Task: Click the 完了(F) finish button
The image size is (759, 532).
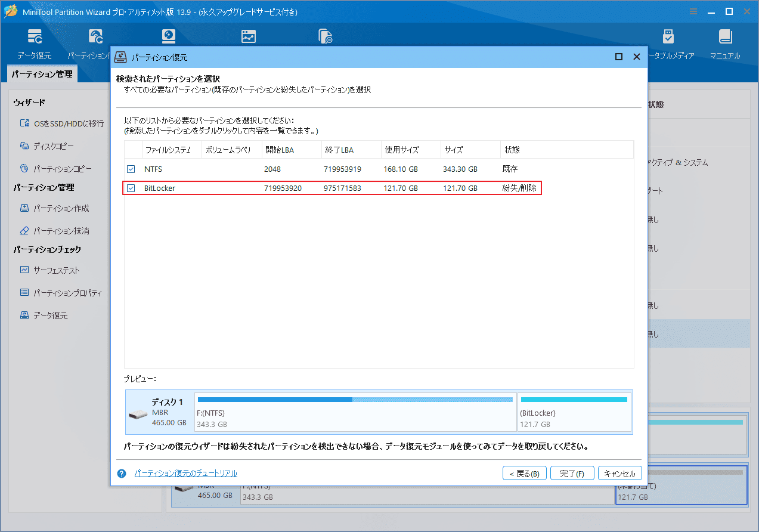Action: pos(572,474)
